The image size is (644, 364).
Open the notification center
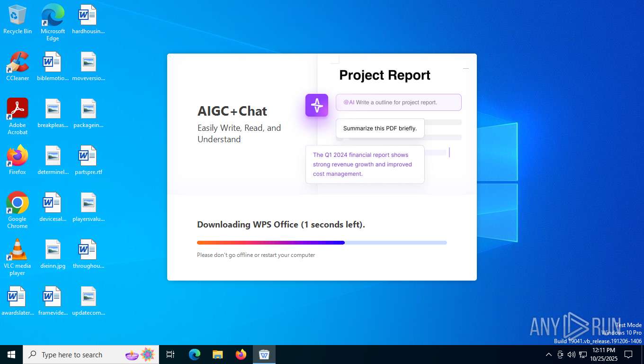(x=628, y=355)
